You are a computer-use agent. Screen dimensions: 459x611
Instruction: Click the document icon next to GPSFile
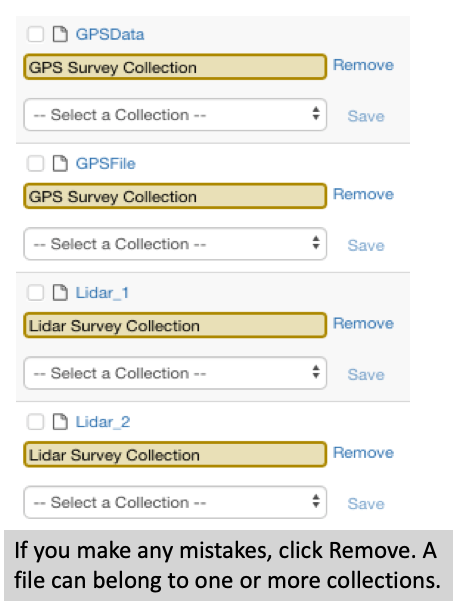tap(60, 163)
